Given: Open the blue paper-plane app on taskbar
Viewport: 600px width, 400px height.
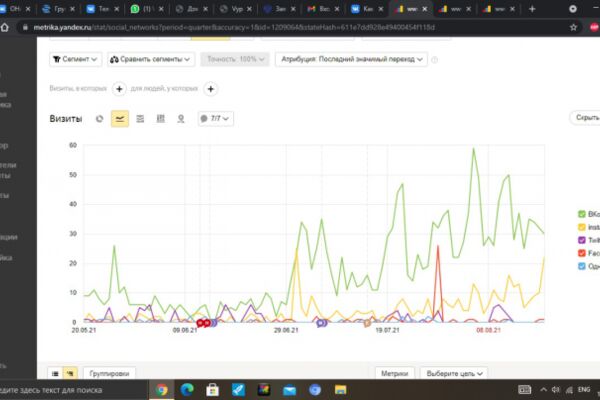Looking at the screenshot, I should [x=238, y=390].
